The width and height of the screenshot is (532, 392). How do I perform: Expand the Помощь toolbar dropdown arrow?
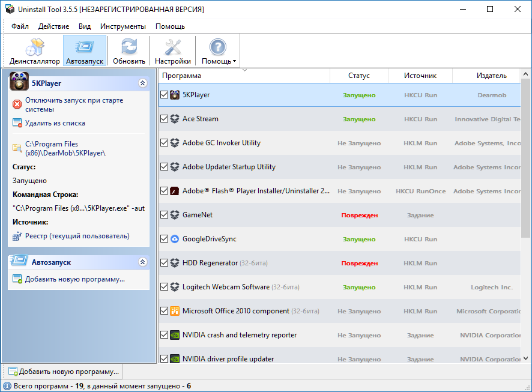tap(234, 61)
